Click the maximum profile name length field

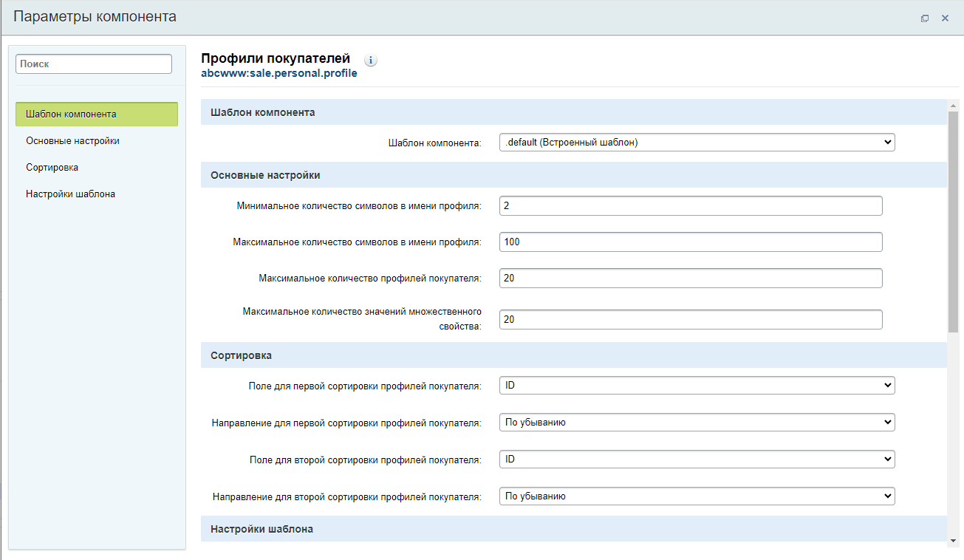690,242
